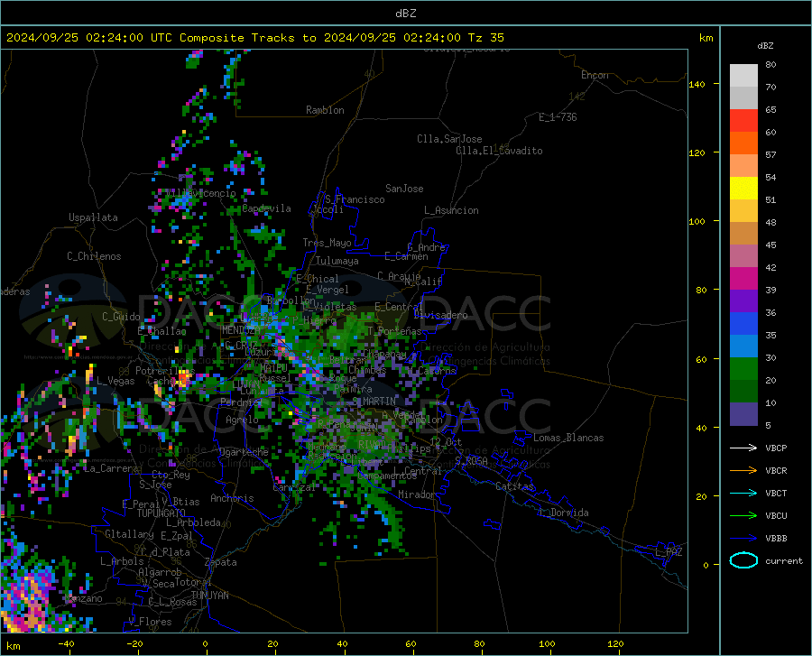
Task: Click the Villavicencio map label
Action: click(x=201, y=193)
